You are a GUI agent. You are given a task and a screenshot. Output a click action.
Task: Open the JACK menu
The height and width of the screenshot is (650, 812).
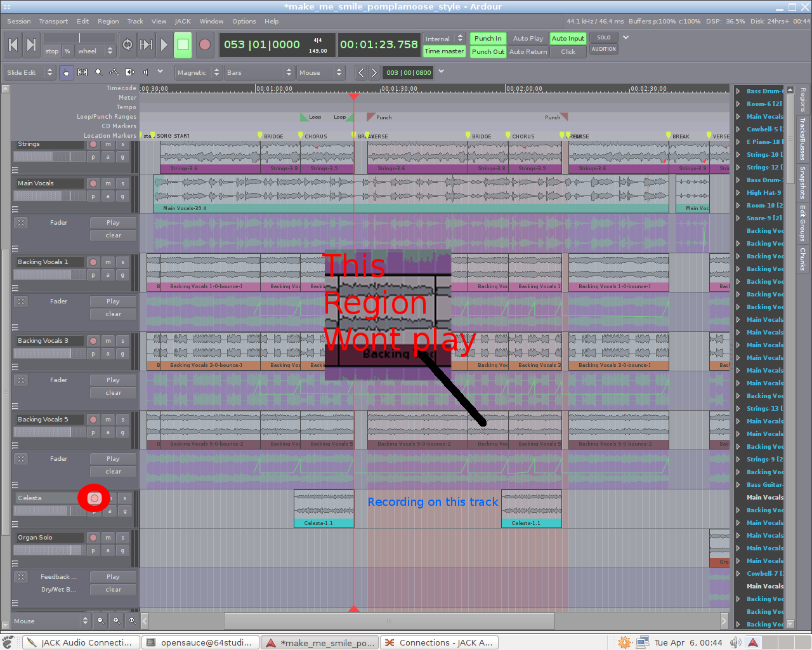pyautogui.click(x=183, y=21)
